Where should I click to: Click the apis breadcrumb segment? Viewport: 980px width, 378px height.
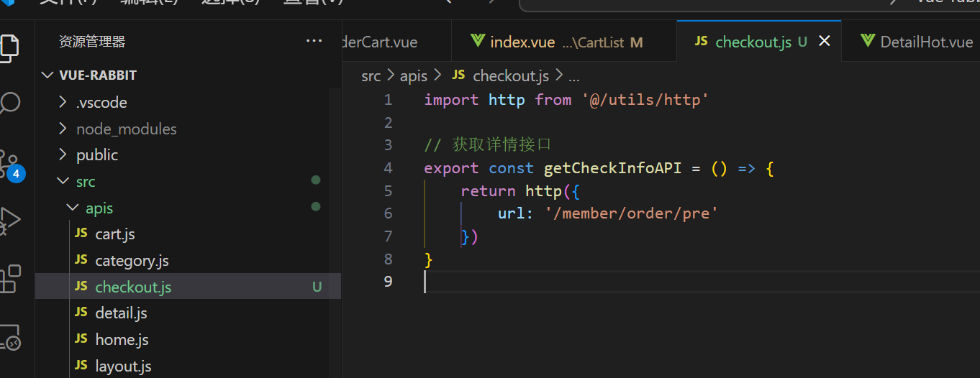(414, 76)
